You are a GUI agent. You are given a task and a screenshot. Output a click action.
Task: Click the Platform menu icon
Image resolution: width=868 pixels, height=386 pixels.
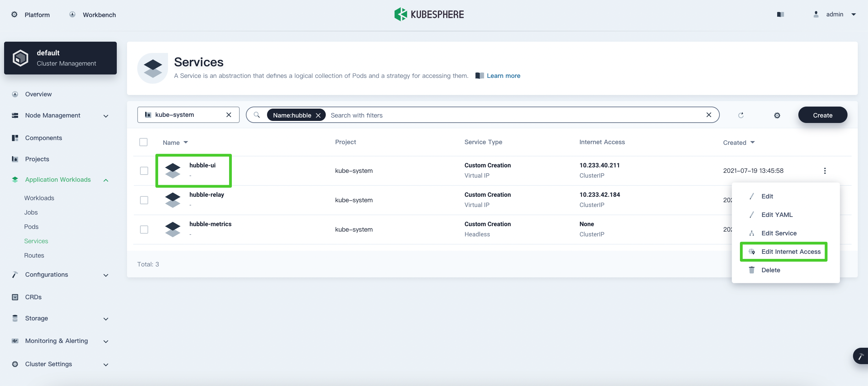[x=14, y=14]
